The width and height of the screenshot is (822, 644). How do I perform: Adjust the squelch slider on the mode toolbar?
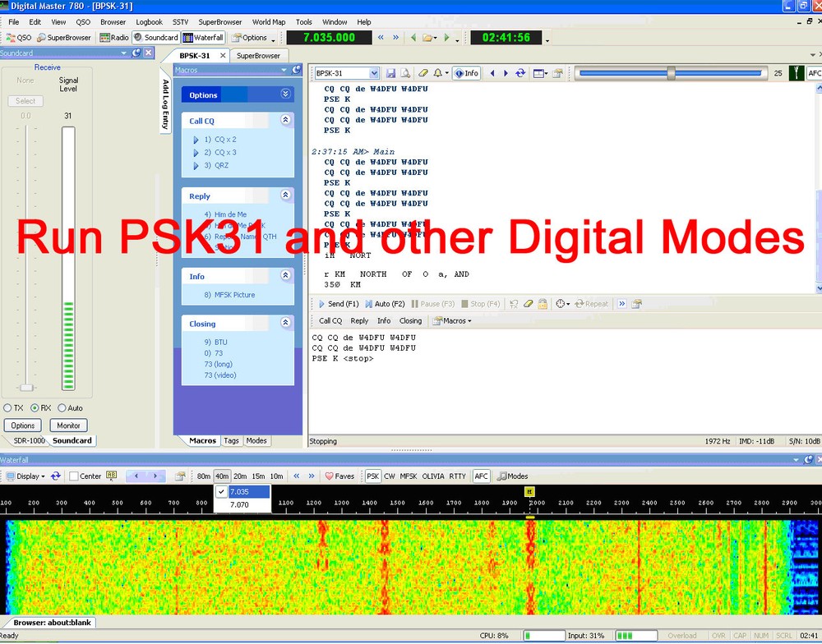[670, 72]
